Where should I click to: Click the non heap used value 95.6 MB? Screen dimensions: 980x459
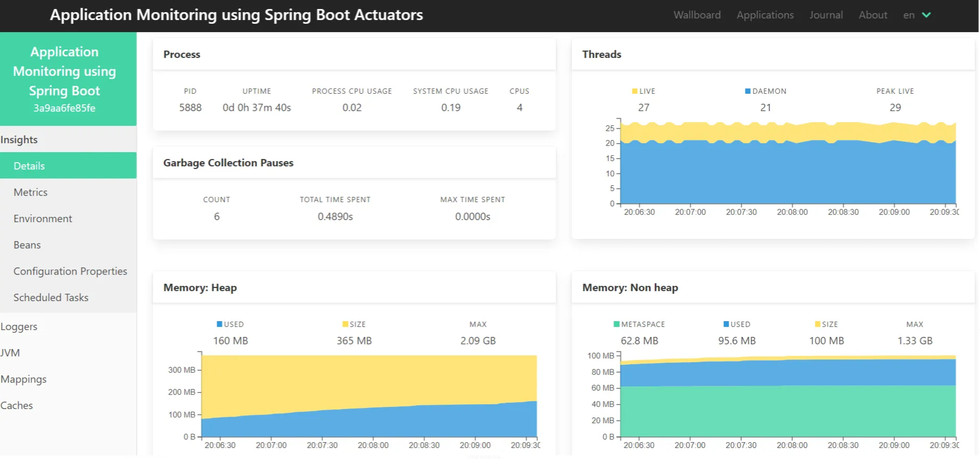tap(737, 341)
